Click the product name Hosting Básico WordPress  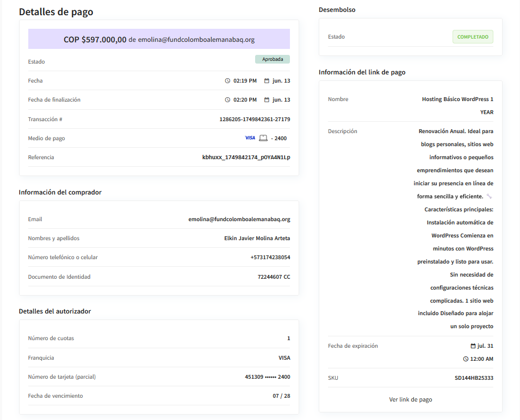457,99
